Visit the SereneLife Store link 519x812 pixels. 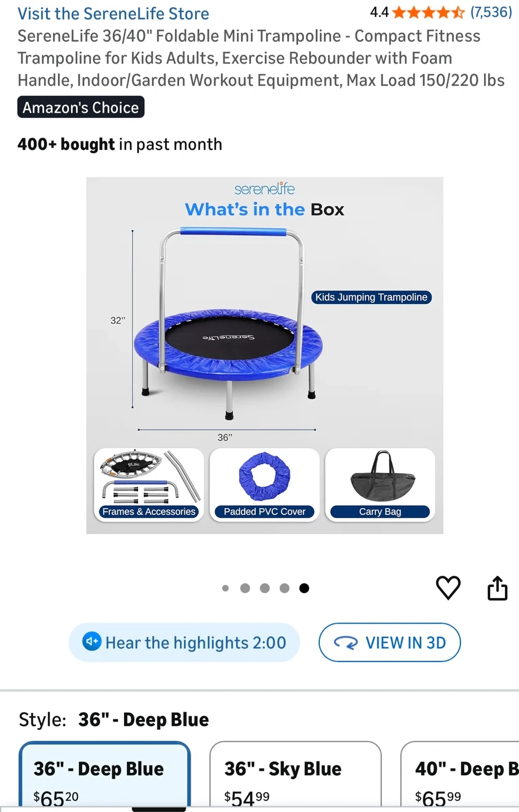tap(113, 14)
